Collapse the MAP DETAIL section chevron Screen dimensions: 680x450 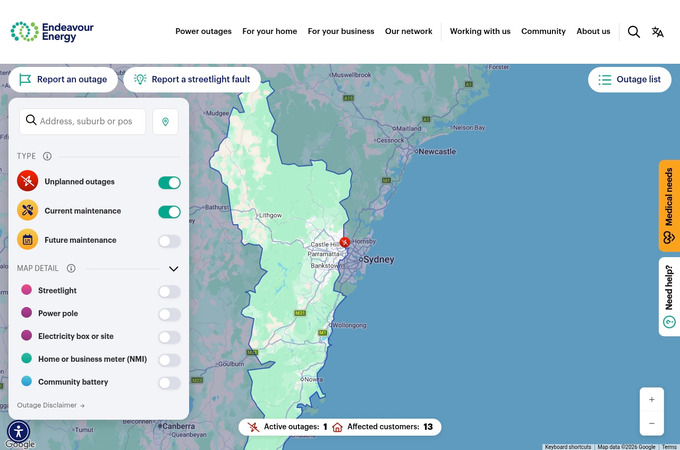[x=173, y=269]
